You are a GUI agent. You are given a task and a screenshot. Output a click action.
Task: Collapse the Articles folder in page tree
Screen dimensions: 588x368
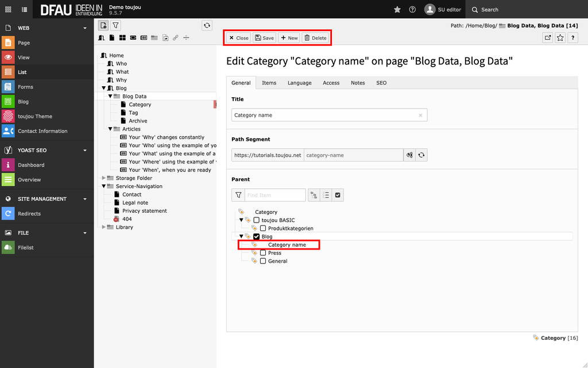(x=110, y=129)
